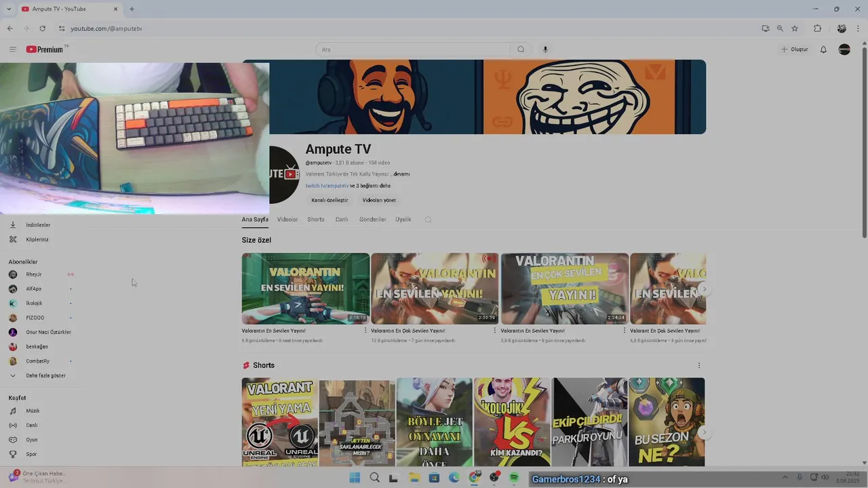This screenshot has width=868, height=488.
Task: Open taskbar search icon
Action: click(374, 478)
